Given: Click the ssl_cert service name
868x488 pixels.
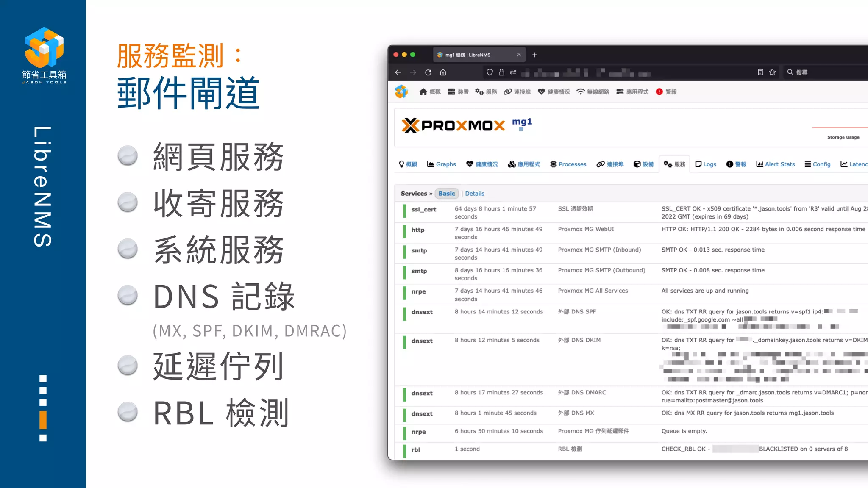Looking at the screenshot, I should click(x=423, y=209).
